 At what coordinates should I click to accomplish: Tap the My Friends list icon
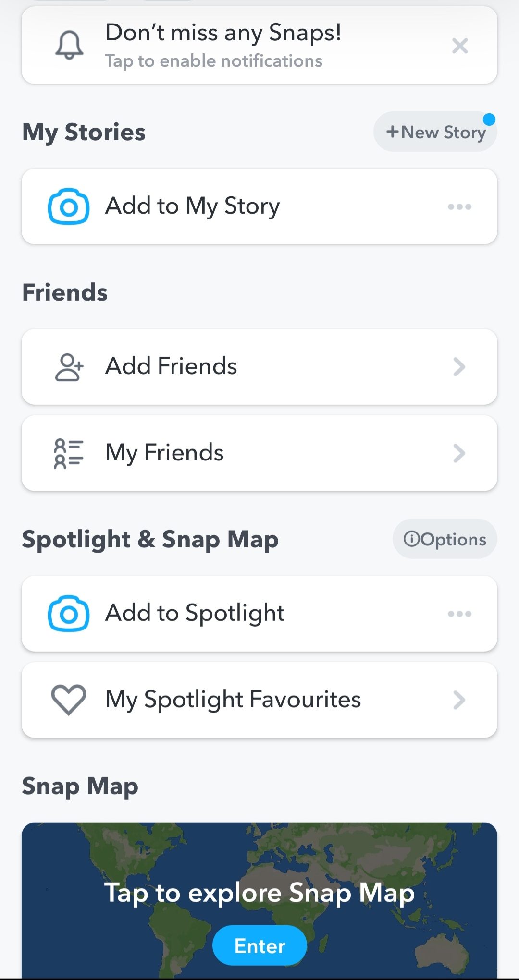click(69, 453)
